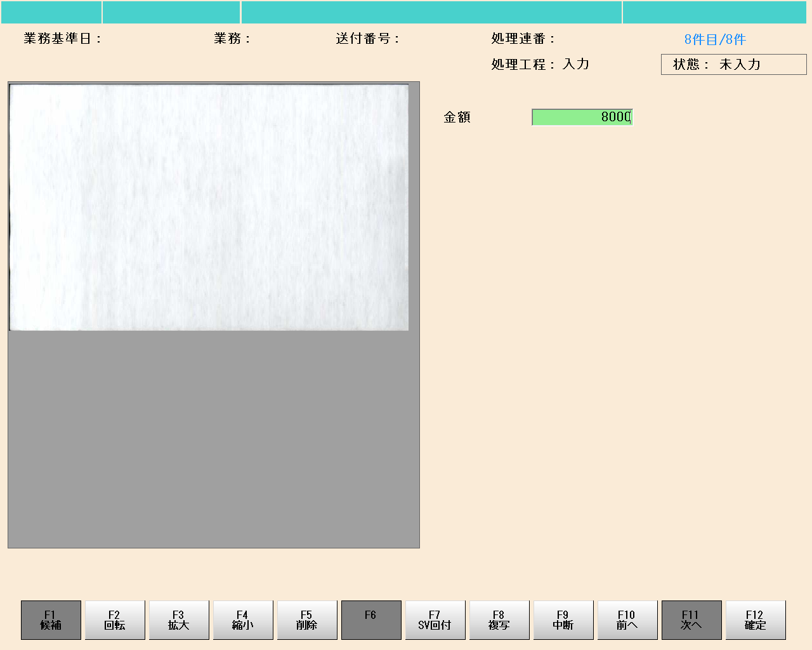This screenshot has height=650, width=812.
Task: Zoom in using F3 拡大
Action: 179,620
